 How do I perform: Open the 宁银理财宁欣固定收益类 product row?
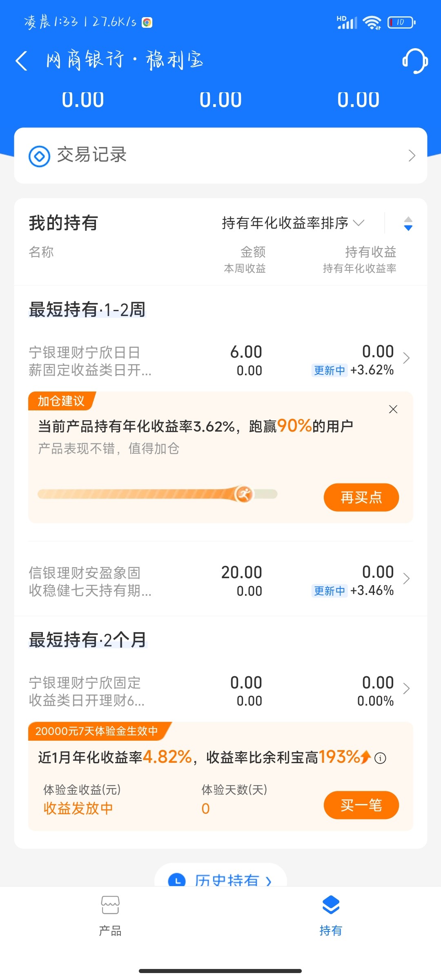click(x=86, y=691)
